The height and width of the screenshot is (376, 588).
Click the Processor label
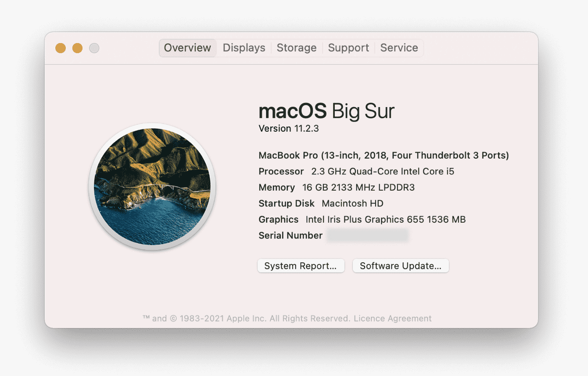[281, 171]
